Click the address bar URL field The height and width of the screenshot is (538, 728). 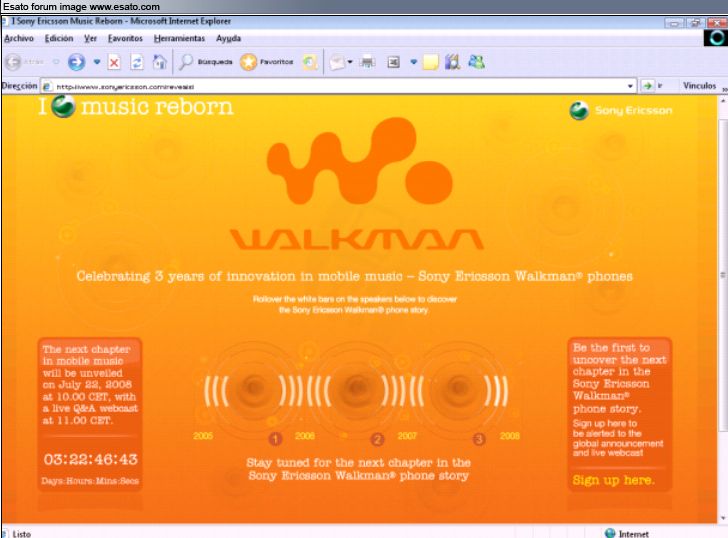click(339, 86)
